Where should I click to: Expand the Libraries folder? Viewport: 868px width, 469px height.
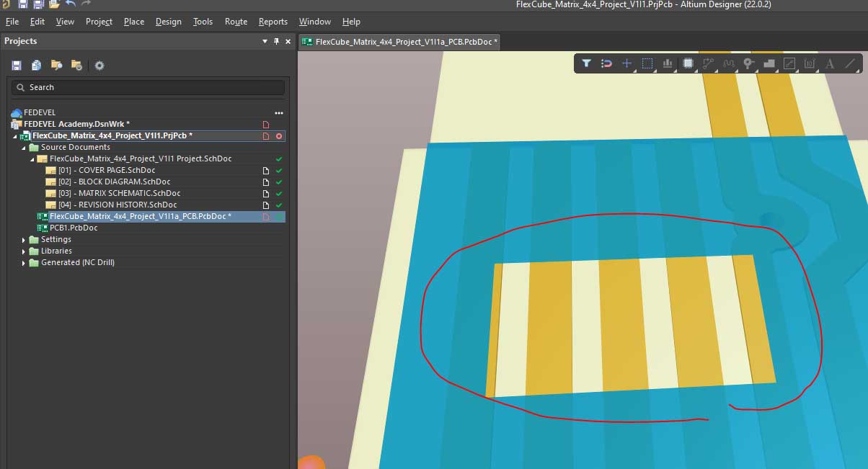pyautogui.click(x=24, y=251)
